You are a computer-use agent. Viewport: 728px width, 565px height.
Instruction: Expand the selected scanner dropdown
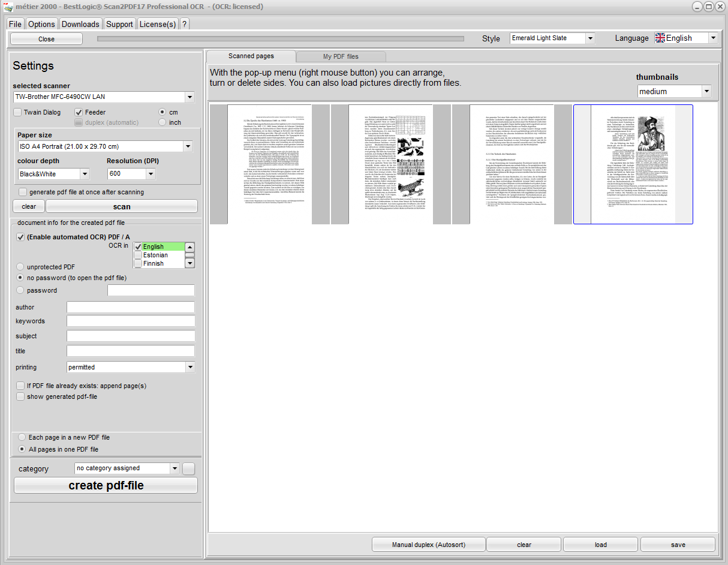tap(189, 97)
